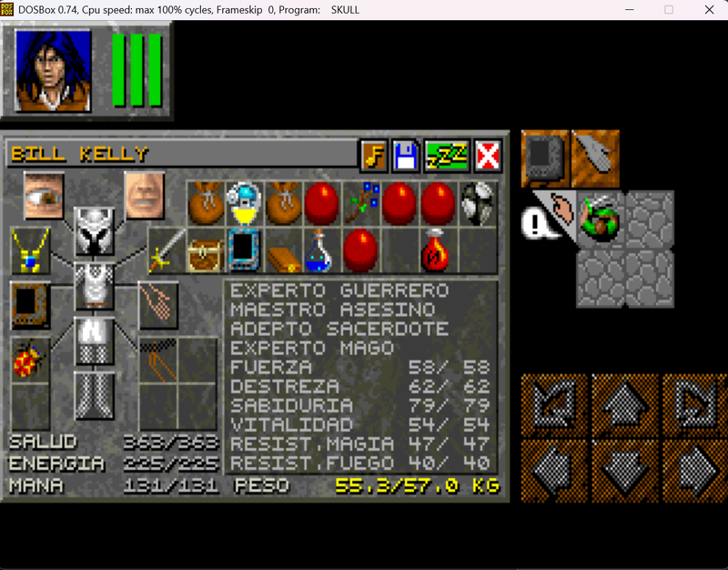Screen dimensions: 728x570
Task: Click the SABIDURIA 79/79 stat row
Action: 360,405
